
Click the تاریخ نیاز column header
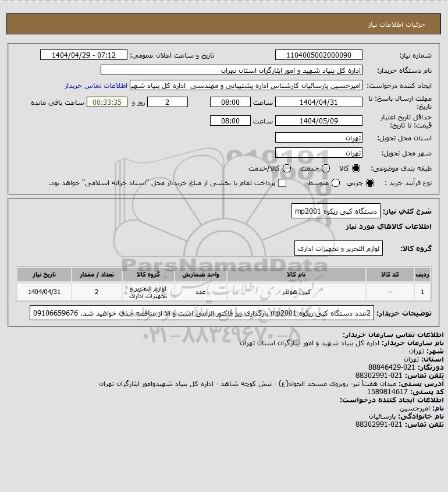pyautogui.click(x=44, y=275)
